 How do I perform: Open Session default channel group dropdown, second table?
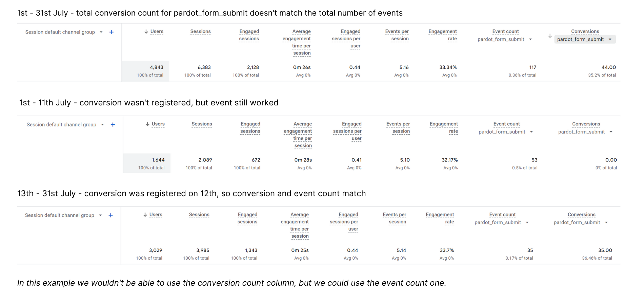(x=102, y=125)
